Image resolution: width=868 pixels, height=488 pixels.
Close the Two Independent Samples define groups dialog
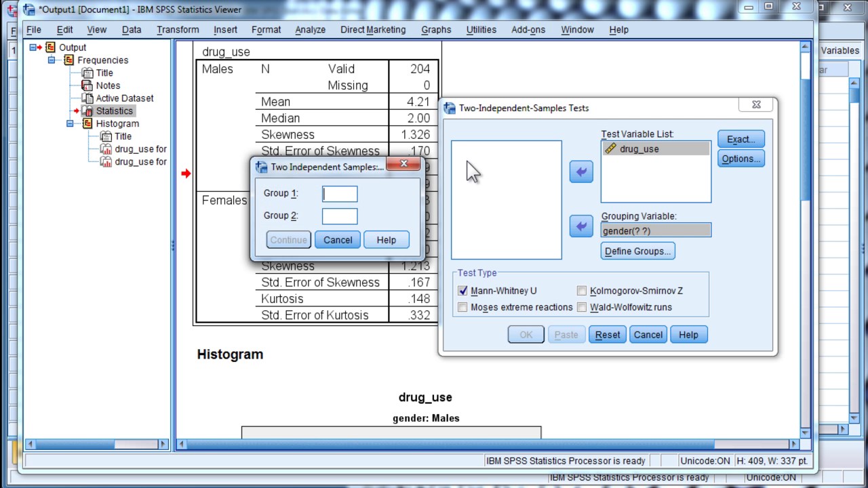click(x=403, y=164)
